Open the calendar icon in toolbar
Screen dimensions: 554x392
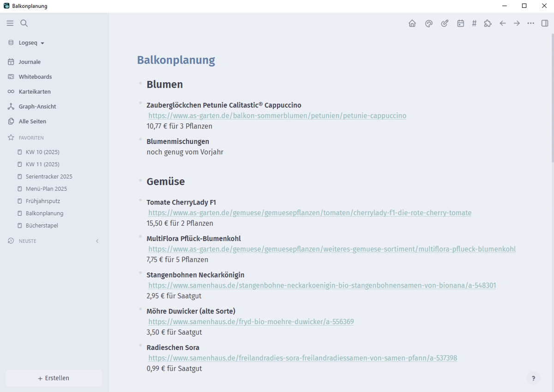pos(460,24)
